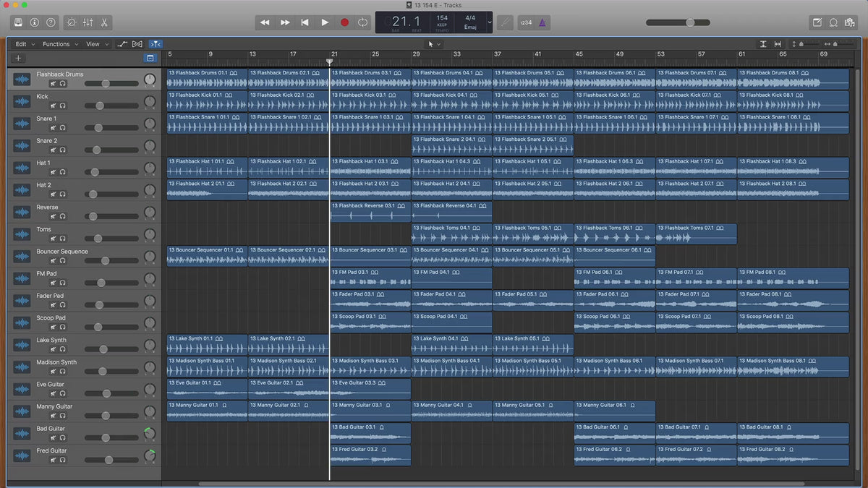The height and width of the screenshot is (488, 868).
Task: Solo the Snare 1 track
Action: click(63, 128)
